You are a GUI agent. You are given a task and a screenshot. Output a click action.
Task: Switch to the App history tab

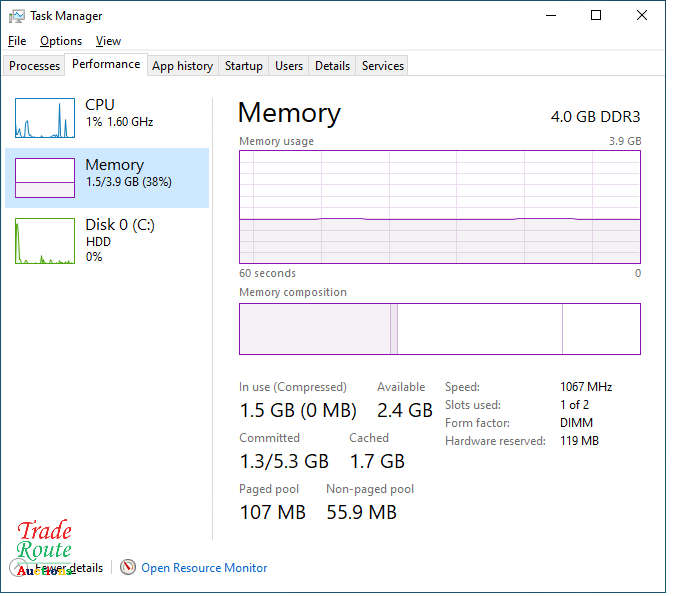coord(182,66)
